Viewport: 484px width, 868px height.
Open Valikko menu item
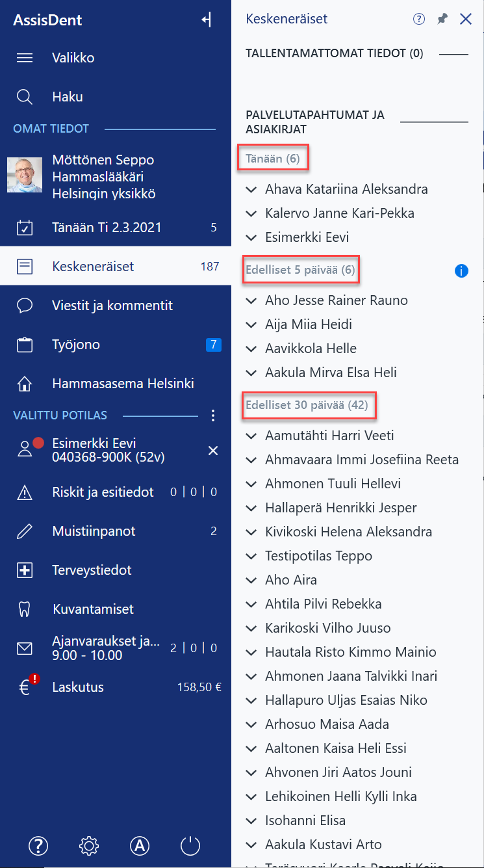[x=116, y=58]
